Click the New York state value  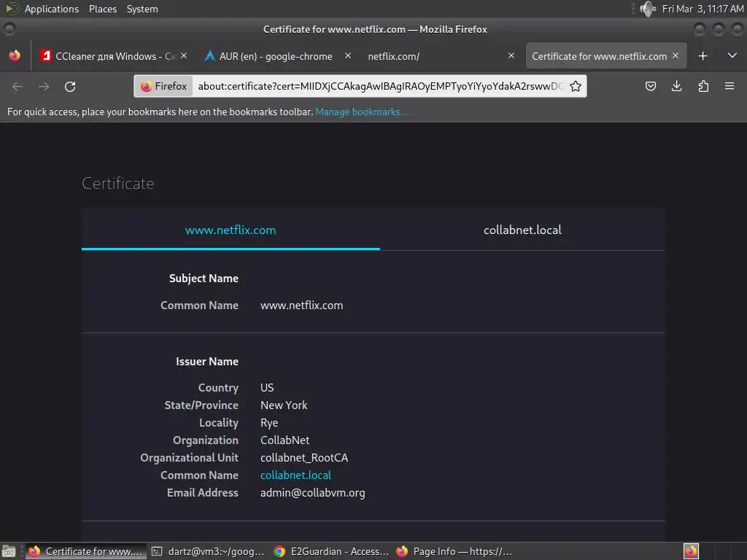pyautogui.click(x=284, y=405)
